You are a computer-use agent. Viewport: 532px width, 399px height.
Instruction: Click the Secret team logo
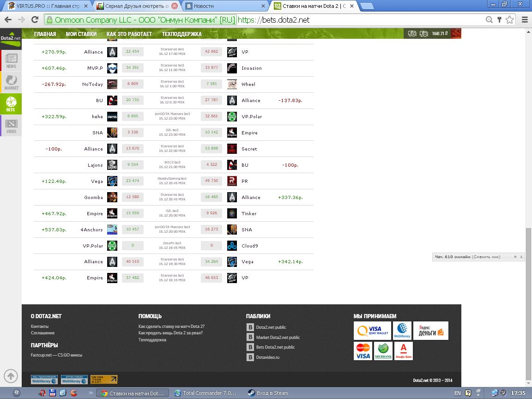click(232, 149)
